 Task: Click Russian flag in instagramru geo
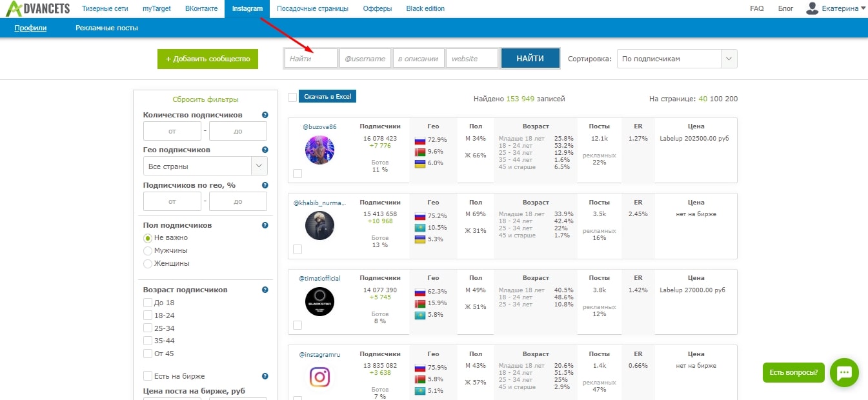pos(420,368)
